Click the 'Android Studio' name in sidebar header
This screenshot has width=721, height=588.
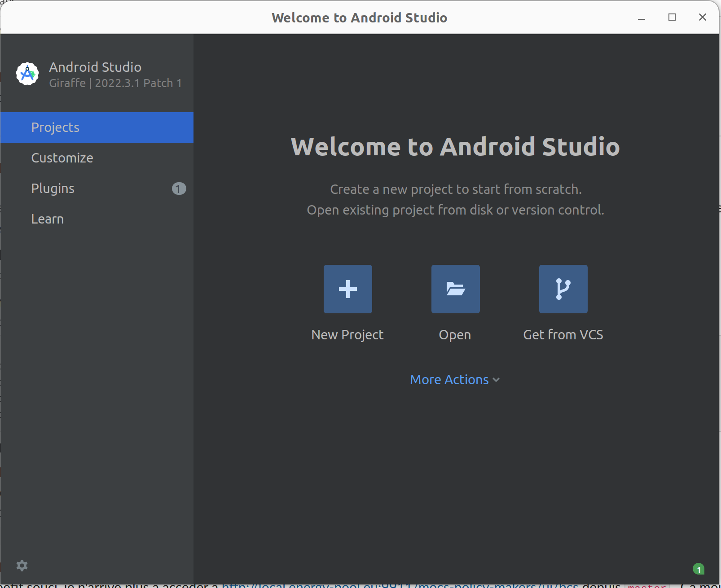tap(95, 67)
